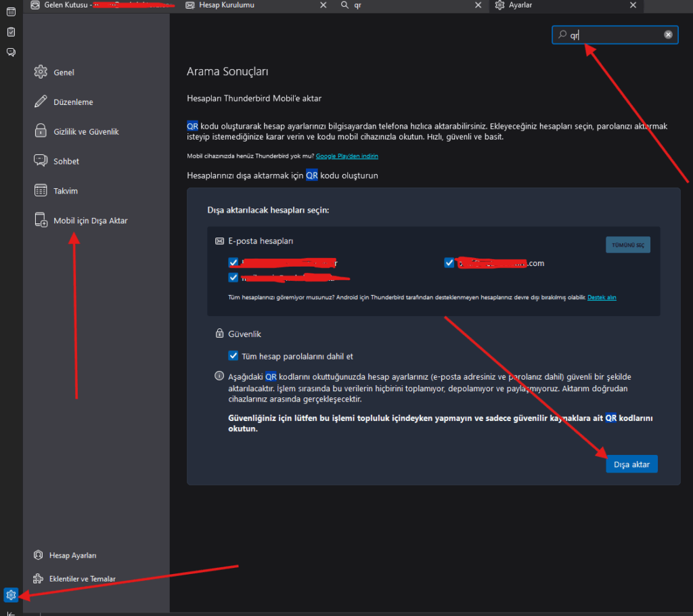Click the gear icon next to Genel
This screenshot has width=693, height=616.
coord(41,72)
